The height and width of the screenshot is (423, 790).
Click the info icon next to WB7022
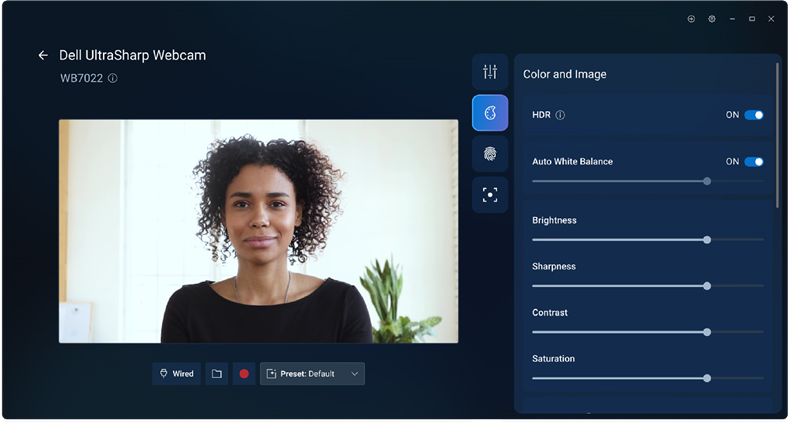pos(112,78)
